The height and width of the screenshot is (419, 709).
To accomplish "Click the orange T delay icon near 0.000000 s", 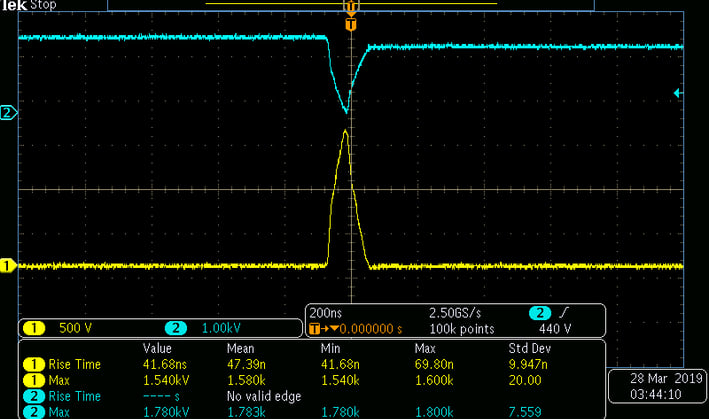I will [315, 329].
